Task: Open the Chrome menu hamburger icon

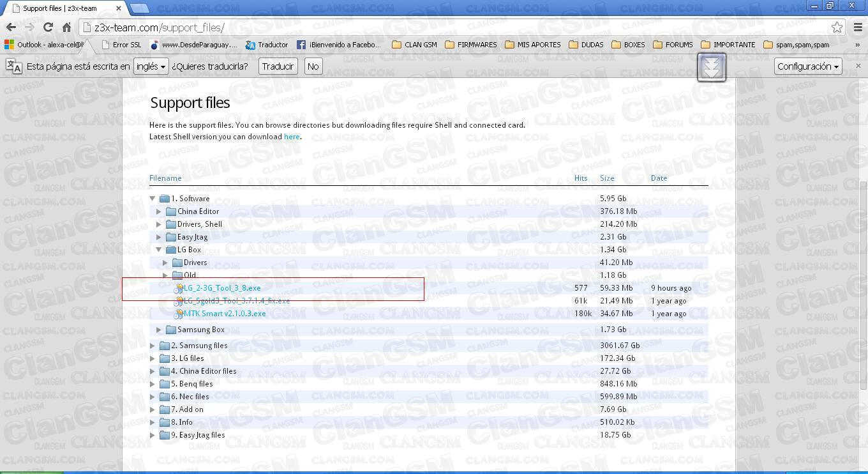Action: pyautogui.click(x=858, y=27)
